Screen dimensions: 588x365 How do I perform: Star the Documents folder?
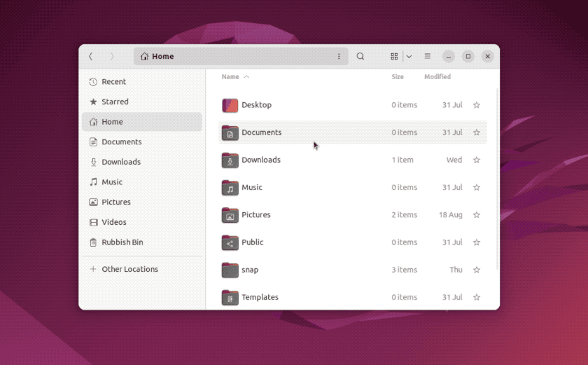[x=477, y=132]
